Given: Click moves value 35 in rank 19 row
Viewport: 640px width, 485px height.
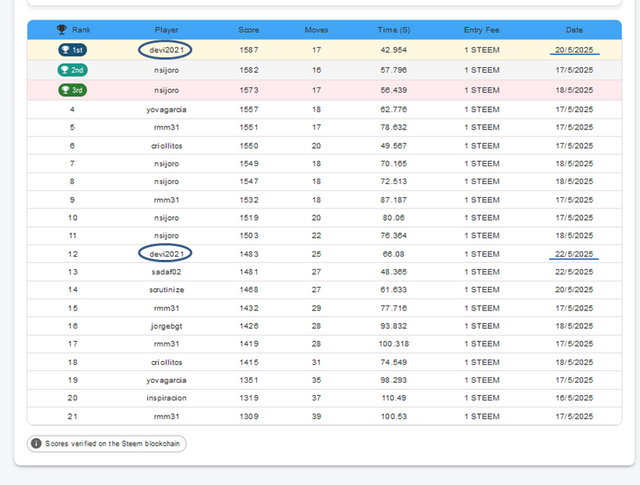Looking at the screenshot, I should [316, 380].
